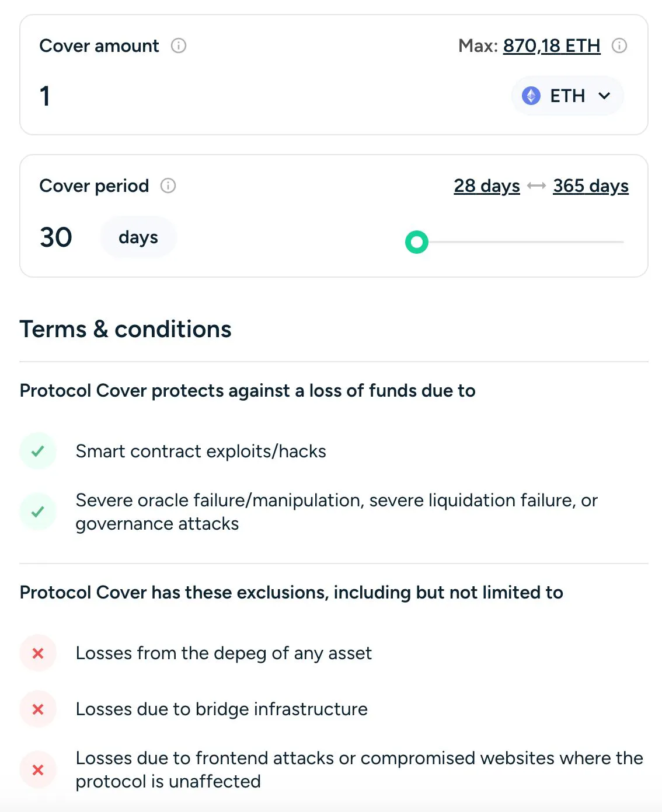This screenshot has height=812, width=662.
Task: Click the Terms & conditions heading
Action: click(125, 329)
